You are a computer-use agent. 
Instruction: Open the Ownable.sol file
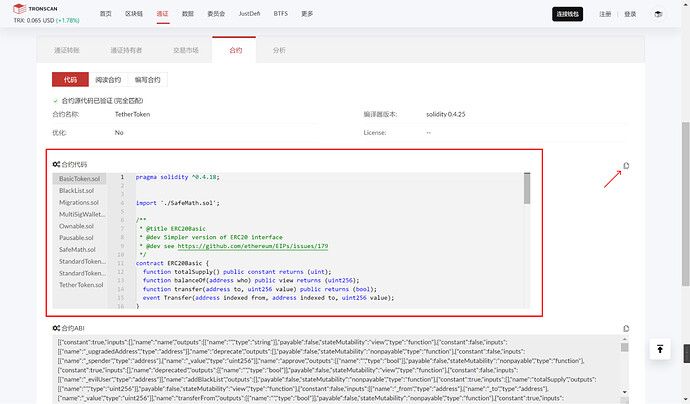[77, 226]
